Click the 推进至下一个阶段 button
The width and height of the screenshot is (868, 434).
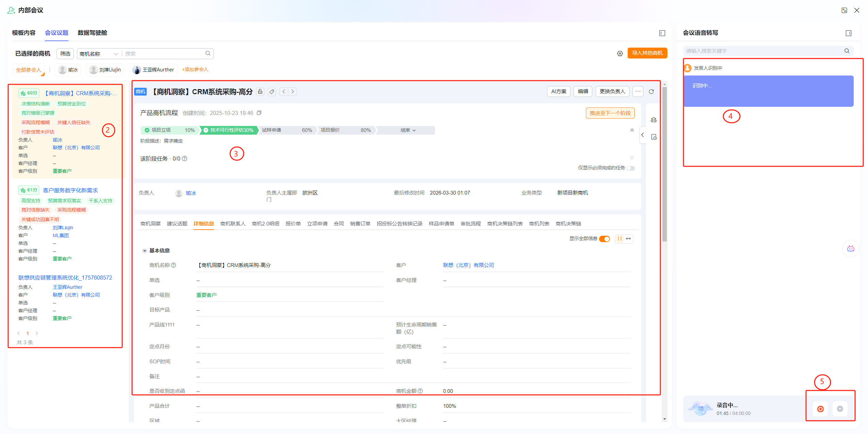(x=610, y=113)
